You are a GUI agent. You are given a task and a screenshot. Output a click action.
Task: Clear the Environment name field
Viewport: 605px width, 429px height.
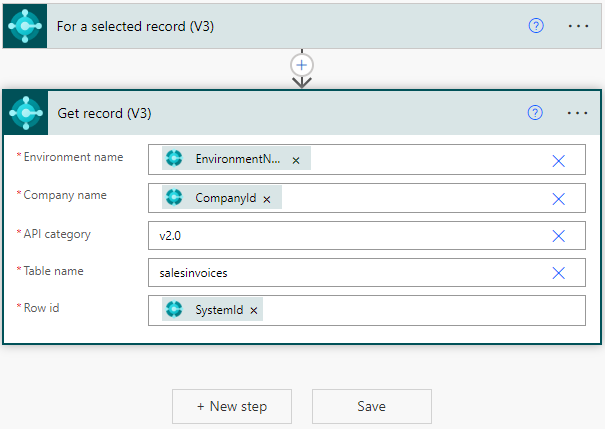point(559,160)
